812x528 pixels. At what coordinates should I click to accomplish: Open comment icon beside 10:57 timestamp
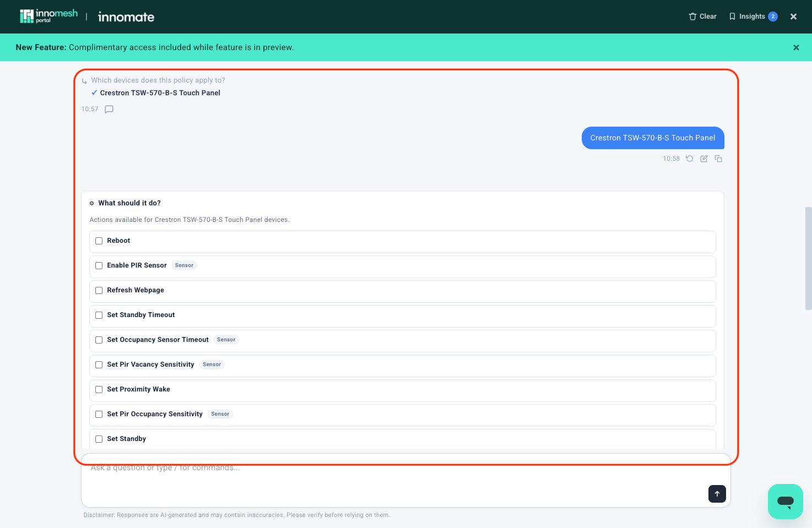[x=109, y=109]
